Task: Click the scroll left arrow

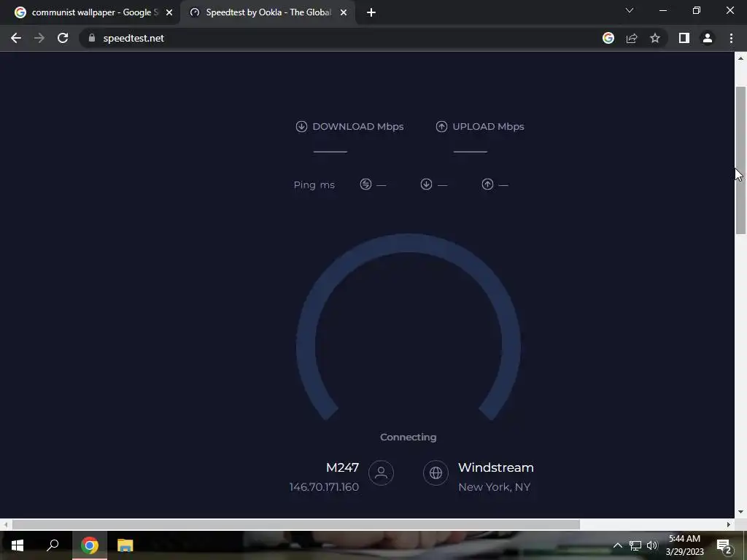Action: coord(5,524)
